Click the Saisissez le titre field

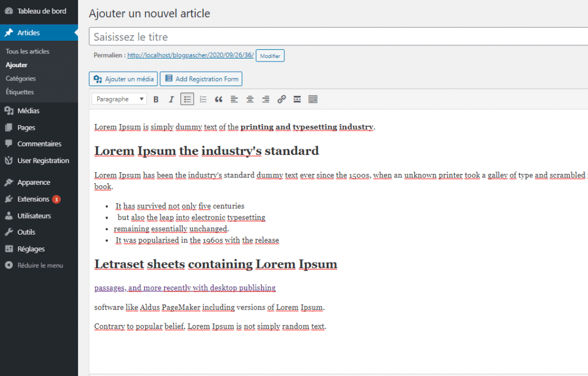coord(230,36)
